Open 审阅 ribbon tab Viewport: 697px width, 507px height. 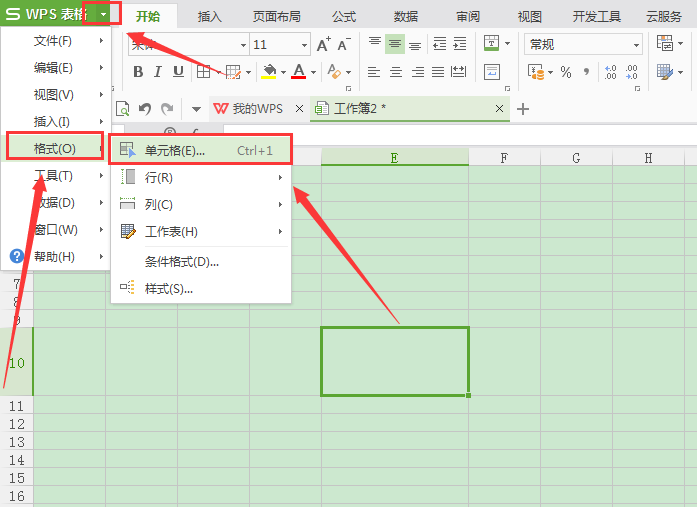coord(468,17)
